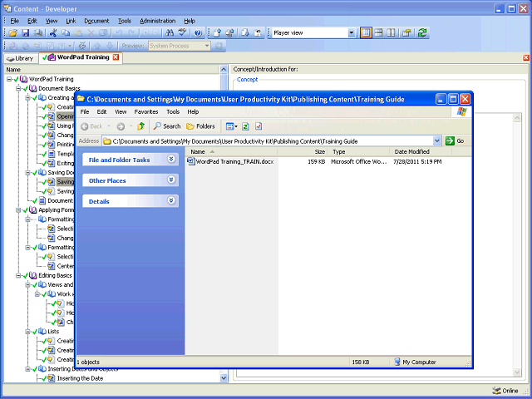Sort by Date Modified column header
The image size is (532, 399).
pyautogui.click(x=421, y=151)
